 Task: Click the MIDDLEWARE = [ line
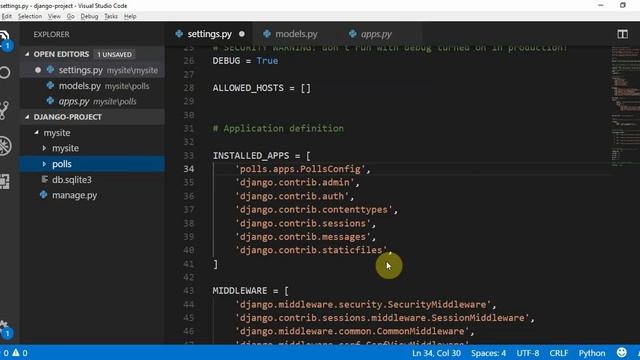pyautogui.click(x=251, y=290)
